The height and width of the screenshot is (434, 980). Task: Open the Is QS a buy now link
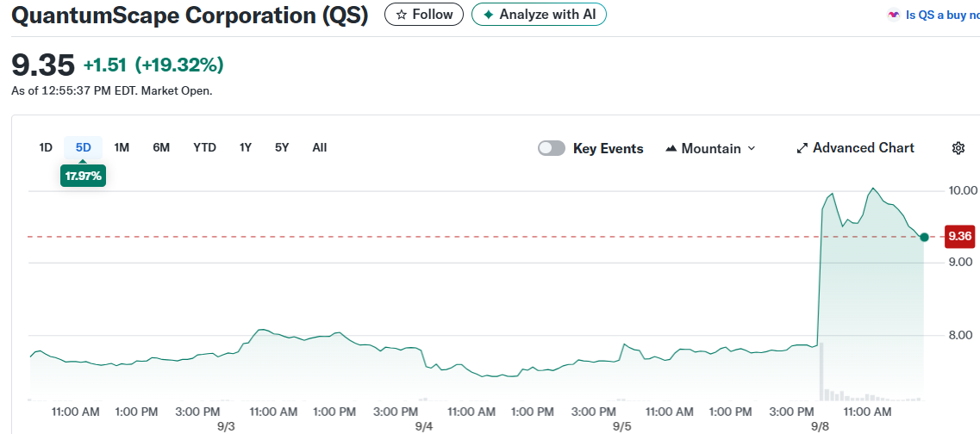tap(942, 15)
